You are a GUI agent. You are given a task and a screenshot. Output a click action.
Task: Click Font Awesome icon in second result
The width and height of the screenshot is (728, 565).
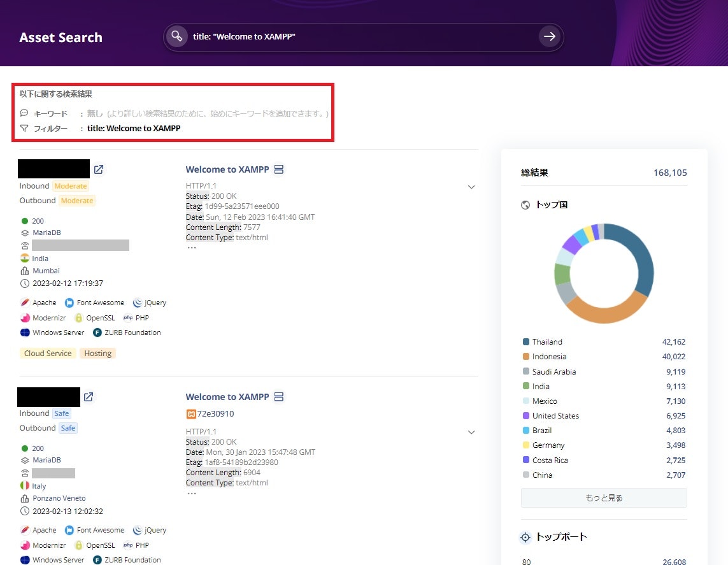click(69, 530)
